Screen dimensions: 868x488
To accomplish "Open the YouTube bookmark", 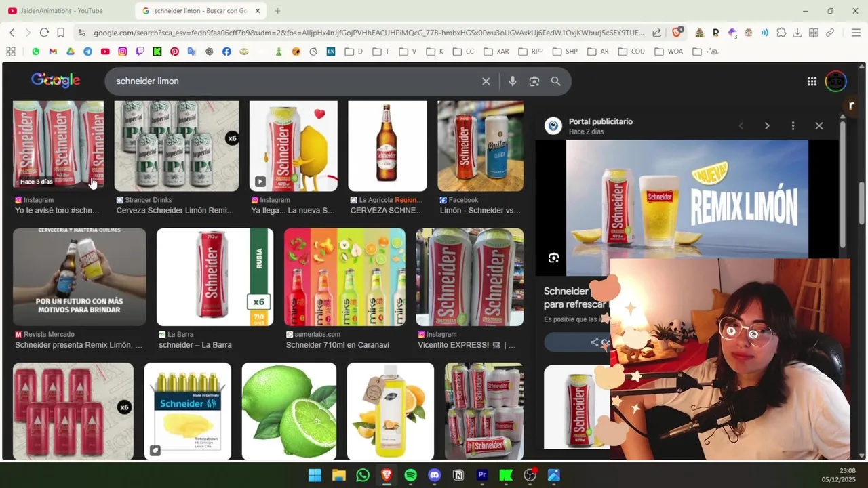I will pos(105,52).
